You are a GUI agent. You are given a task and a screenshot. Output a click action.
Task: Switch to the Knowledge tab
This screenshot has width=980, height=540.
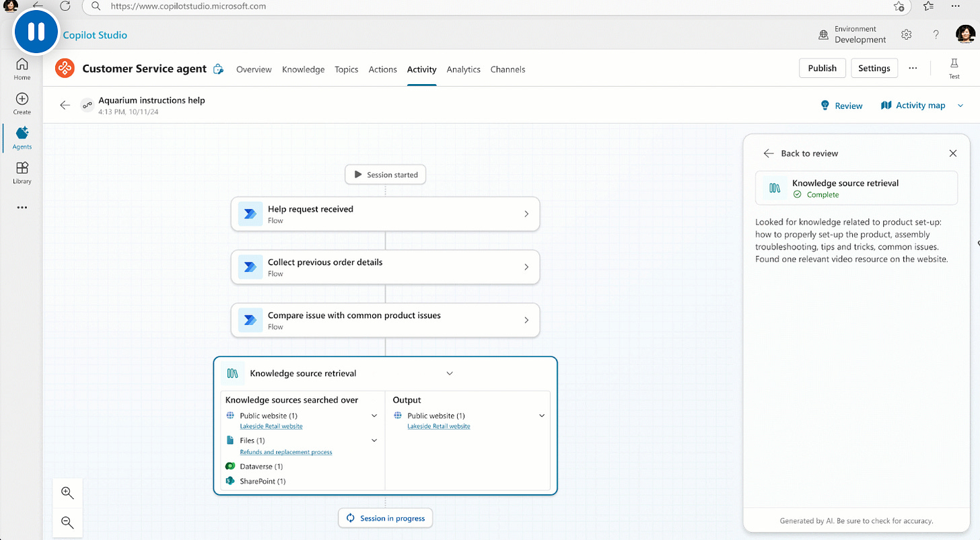303,69
